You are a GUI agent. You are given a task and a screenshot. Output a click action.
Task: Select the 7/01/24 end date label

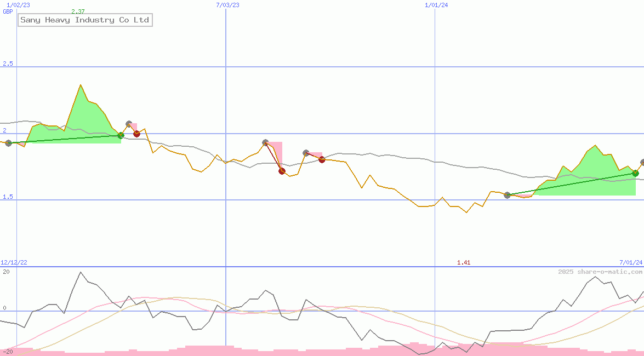(630, 262)
